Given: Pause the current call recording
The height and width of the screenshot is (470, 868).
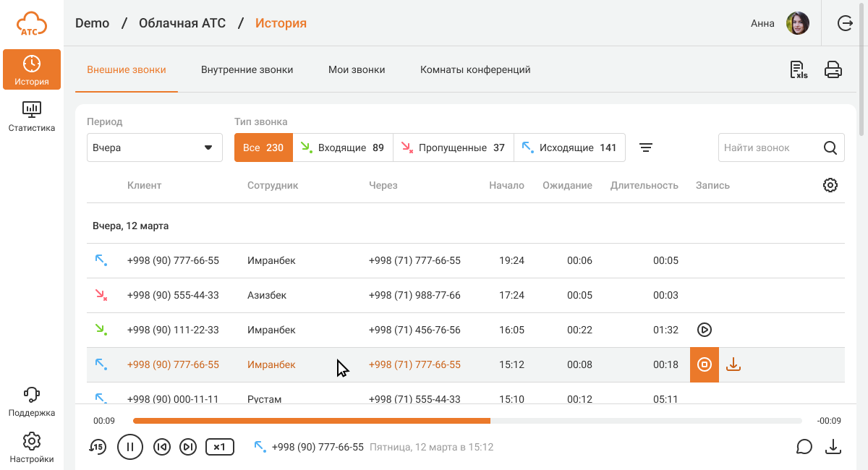Looking at the screenshot, I should [x=130, y=447].
